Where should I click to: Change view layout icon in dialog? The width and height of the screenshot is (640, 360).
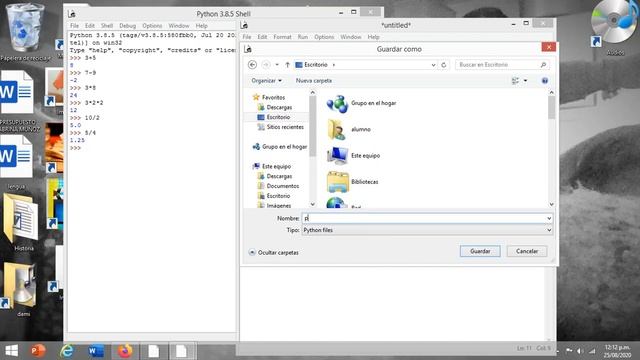516,81
